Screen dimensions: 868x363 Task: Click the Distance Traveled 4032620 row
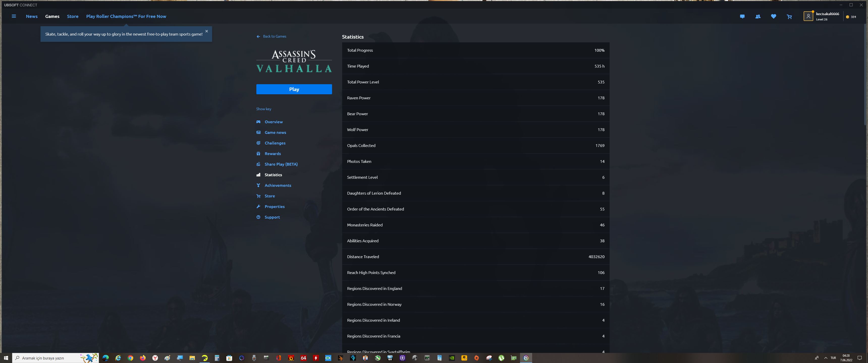pos(475,257)
